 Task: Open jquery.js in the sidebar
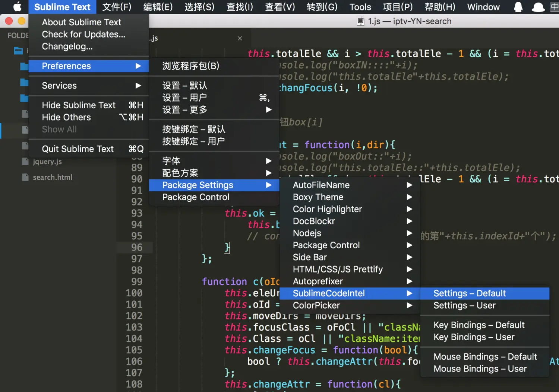click(x=47, y=162)
